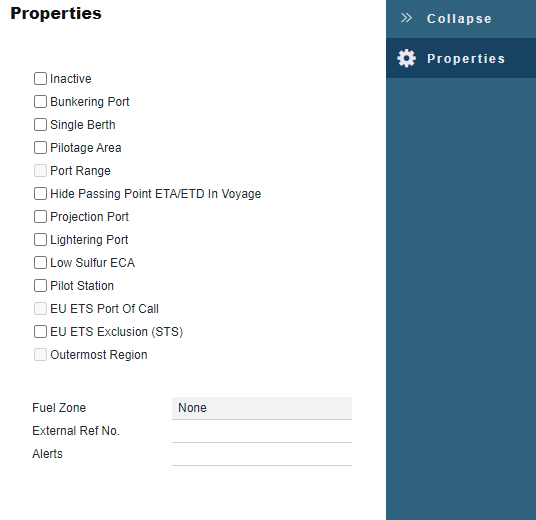Click the double-chevron Collapse icon
The height and width of the screenshot is (520, 536).
coord(406,18)
